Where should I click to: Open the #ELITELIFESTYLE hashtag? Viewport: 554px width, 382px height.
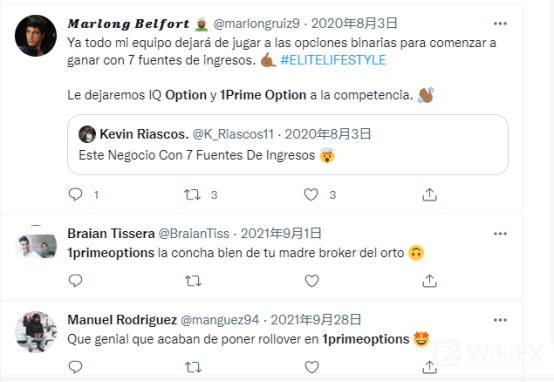click(333, 60)
